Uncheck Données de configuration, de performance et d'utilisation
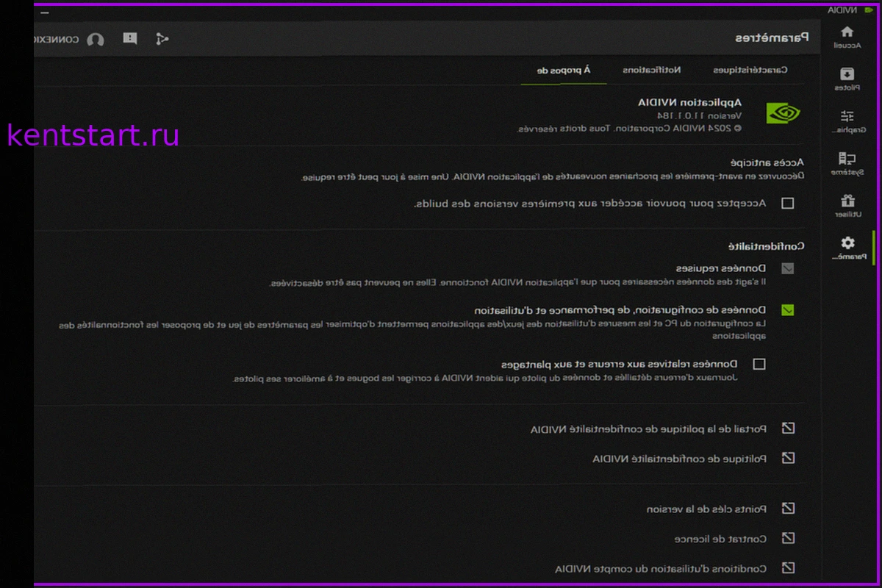 coord(787,310)
